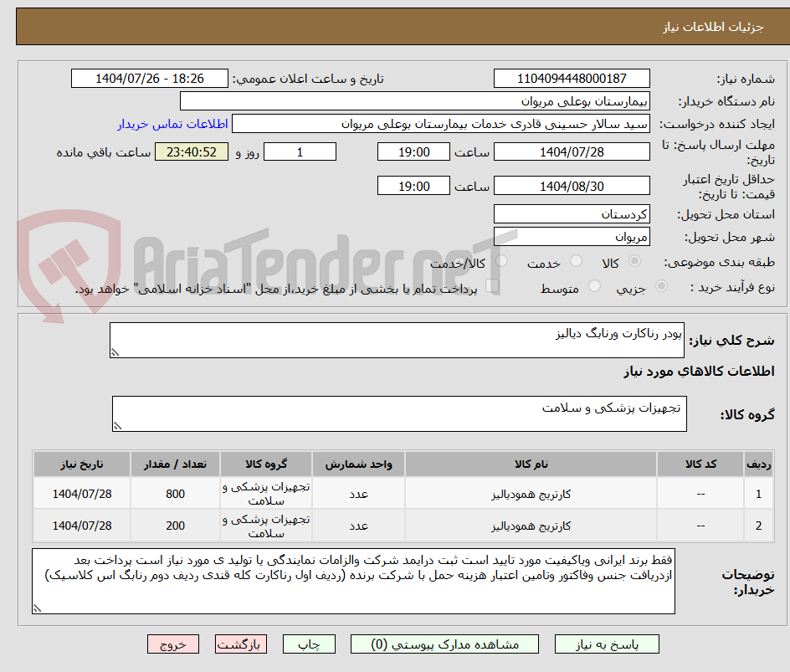
Task: Click the خروج exit button
Action: 173,644
